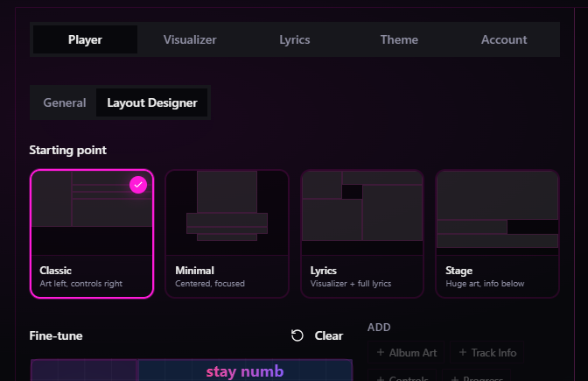Add Album Art block
The height and width of the screenshot is (381, 588).
pyautogui.click(x=406, y=352)
